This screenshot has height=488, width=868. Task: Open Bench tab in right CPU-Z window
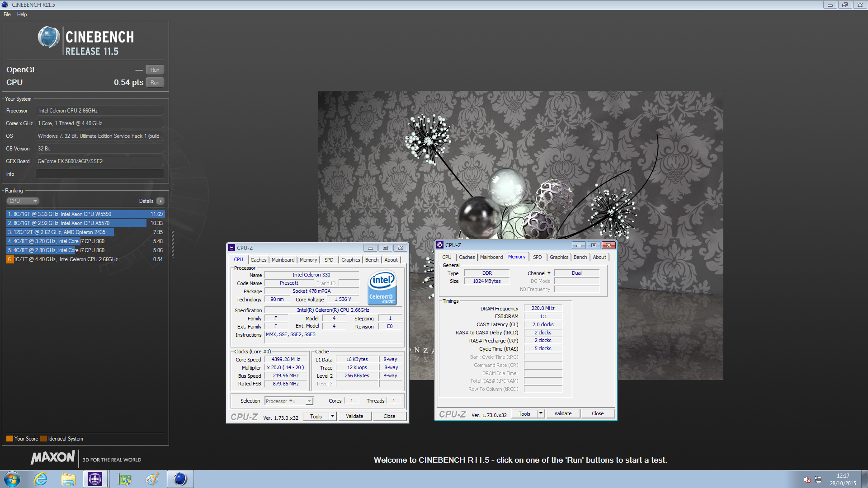pos(580,257)
